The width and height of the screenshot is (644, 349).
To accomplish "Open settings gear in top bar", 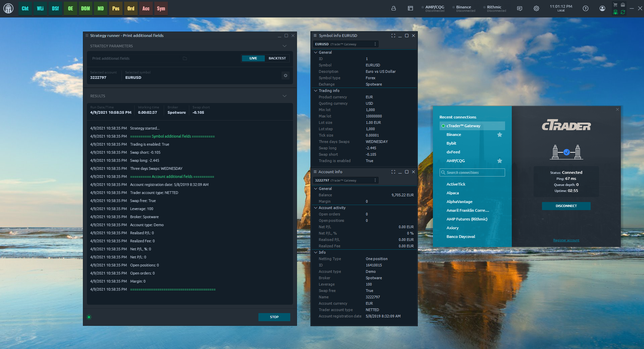I will tap(536, 8).
